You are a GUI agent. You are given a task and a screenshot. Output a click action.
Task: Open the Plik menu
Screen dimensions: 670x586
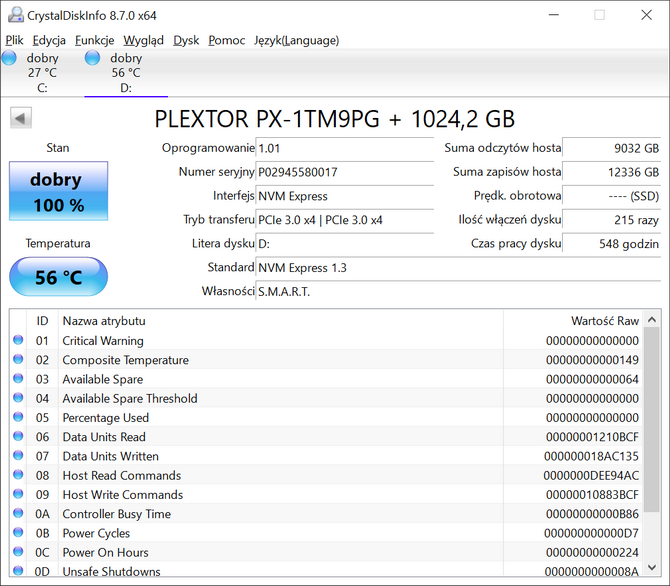[14, 40]
